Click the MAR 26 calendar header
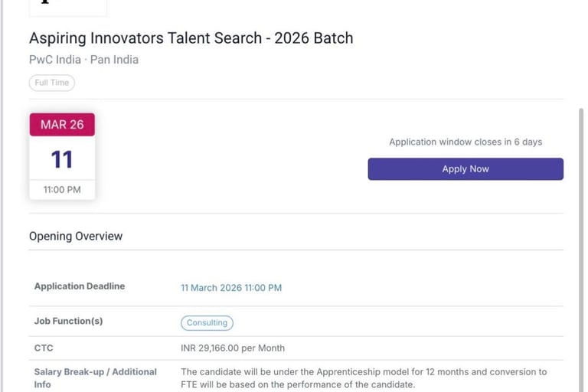 tap(62, 125)
